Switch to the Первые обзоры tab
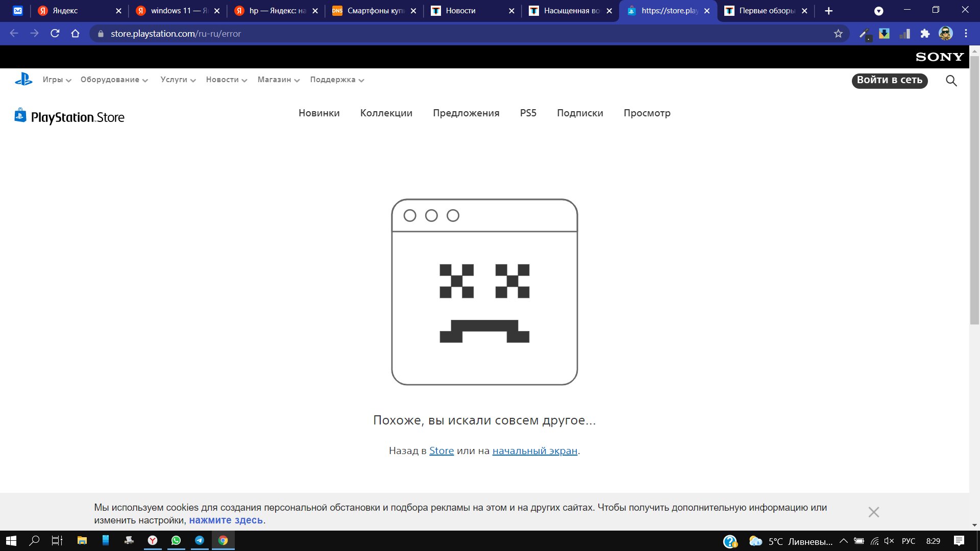980x551 pixels. pyautogui.click(x=766, y=11)
